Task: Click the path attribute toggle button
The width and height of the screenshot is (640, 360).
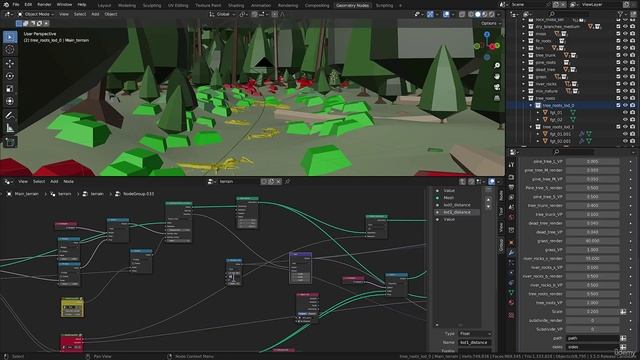Action: click(x=623, y=338)
